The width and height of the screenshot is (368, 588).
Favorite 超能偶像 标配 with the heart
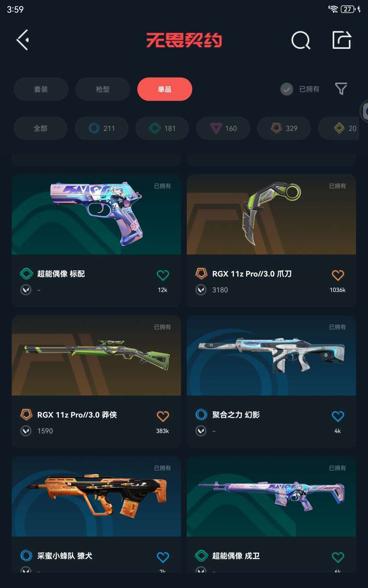(163, 275)
